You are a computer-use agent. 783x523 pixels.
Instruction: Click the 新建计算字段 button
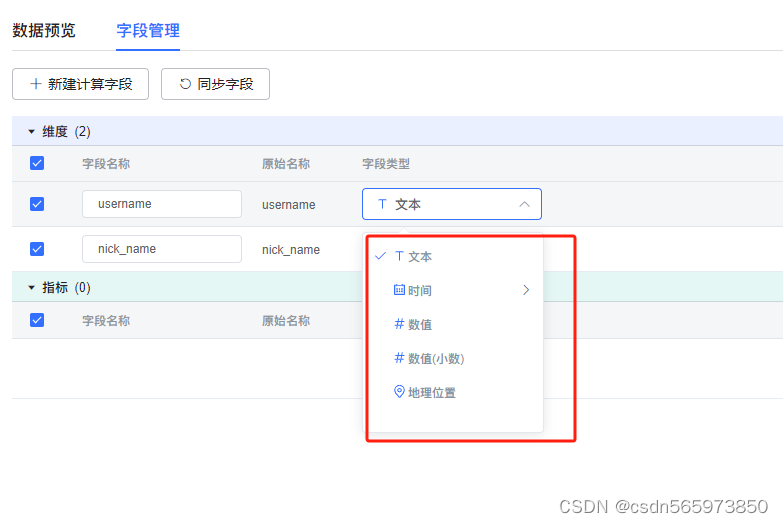click(80, 84)
